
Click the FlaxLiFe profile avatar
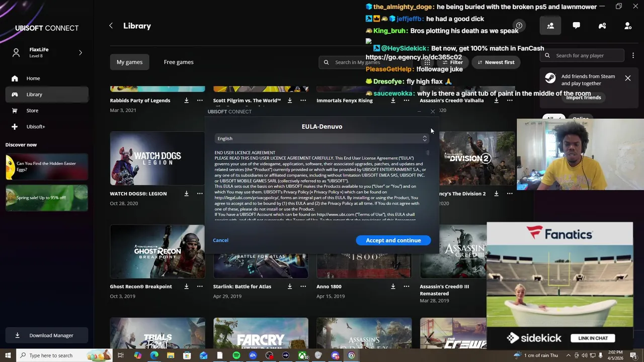tap(16, 52)
